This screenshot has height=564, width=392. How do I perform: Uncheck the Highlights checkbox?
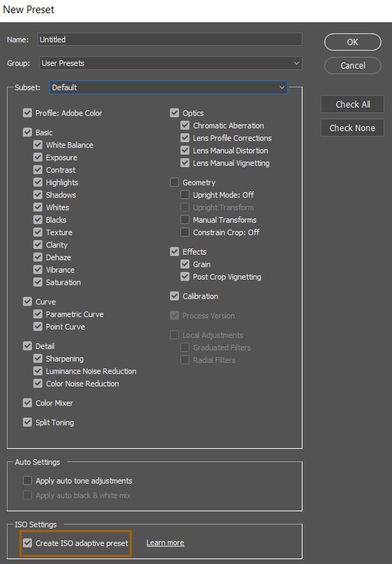coord(37,182)
